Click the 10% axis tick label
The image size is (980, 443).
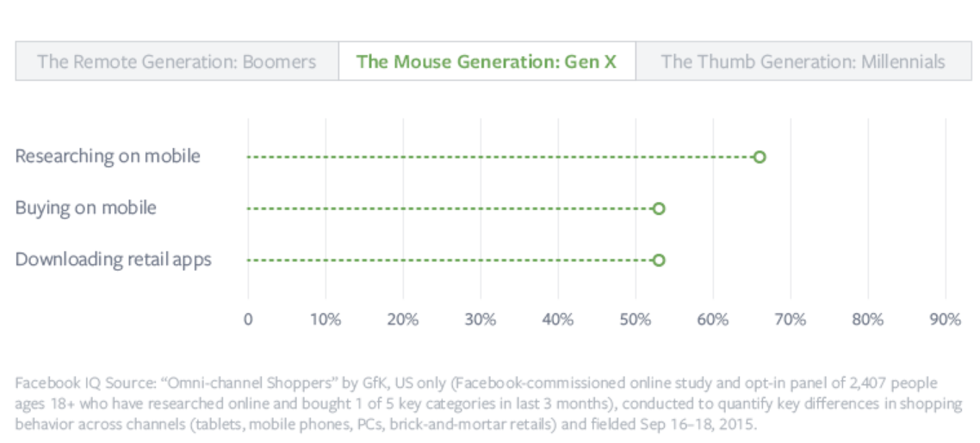(x=326, y=319)
